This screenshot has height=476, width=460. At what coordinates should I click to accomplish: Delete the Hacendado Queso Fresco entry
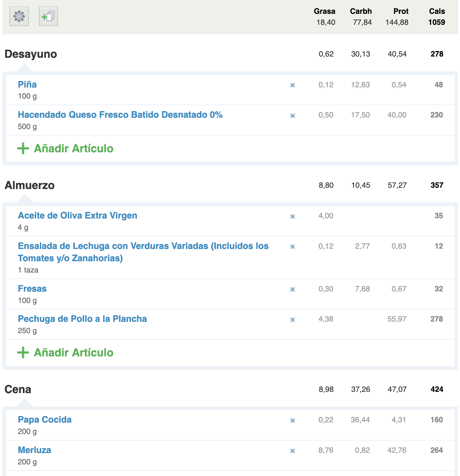pyautogui.click(x=292, y=116)
